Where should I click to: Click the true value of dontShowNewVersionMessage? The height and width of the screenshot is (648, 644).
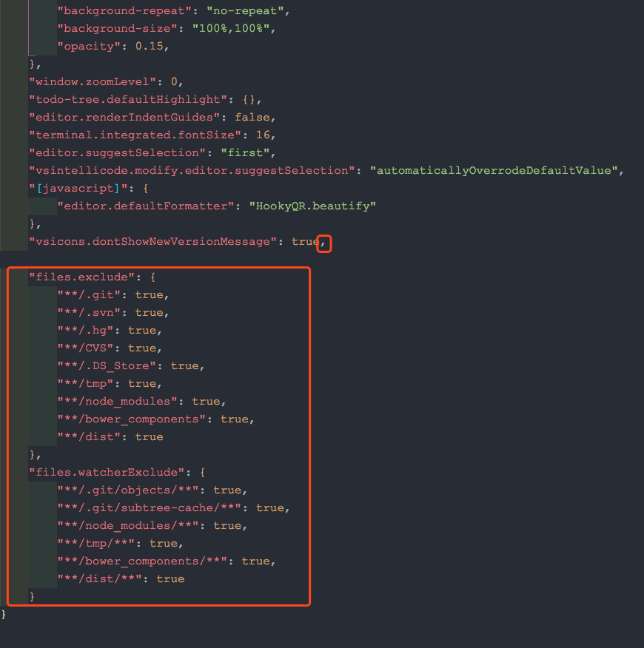(x=306, y=241)
